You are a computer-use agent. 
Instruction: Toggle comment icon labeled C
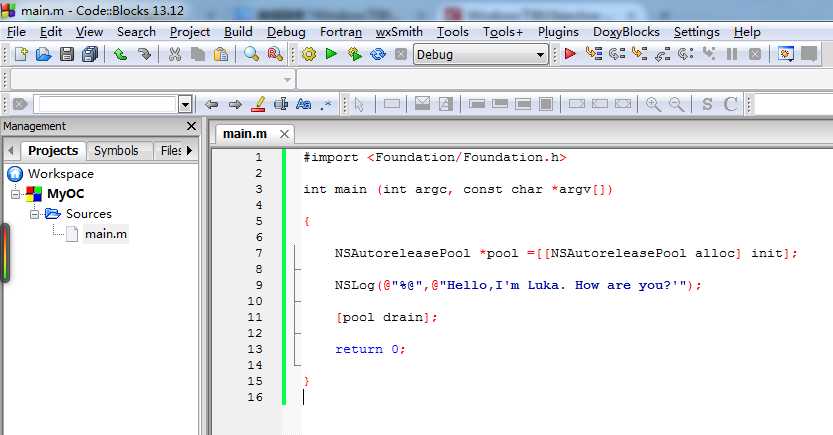pyautogui.click(x=730, y=104)
